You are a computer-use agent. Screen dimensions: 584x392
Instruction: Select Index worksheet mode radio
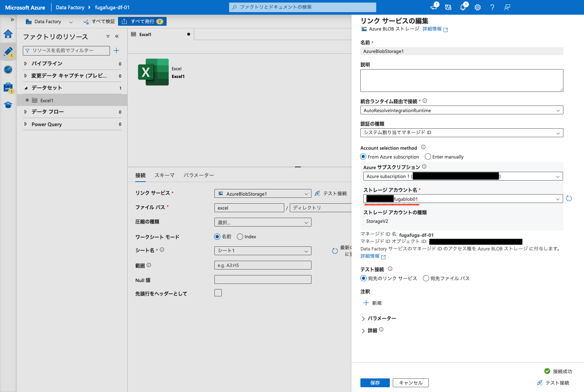pos(240,237)
